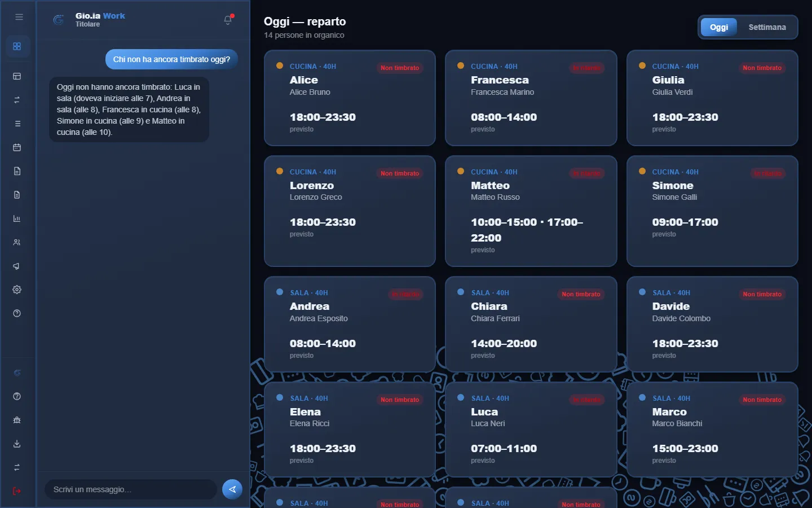Click the Gio.ia Work logo
This screenshot has width=812, height=508.
[x=89, y=20]
